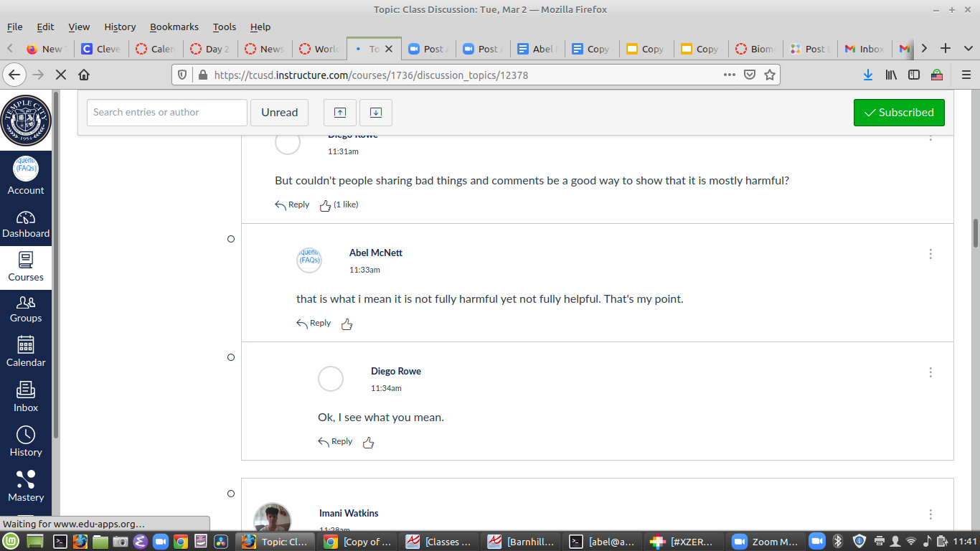This screenshot has height=551, width=980.
Task: Open a new browser tab
Action: (946, 49)
